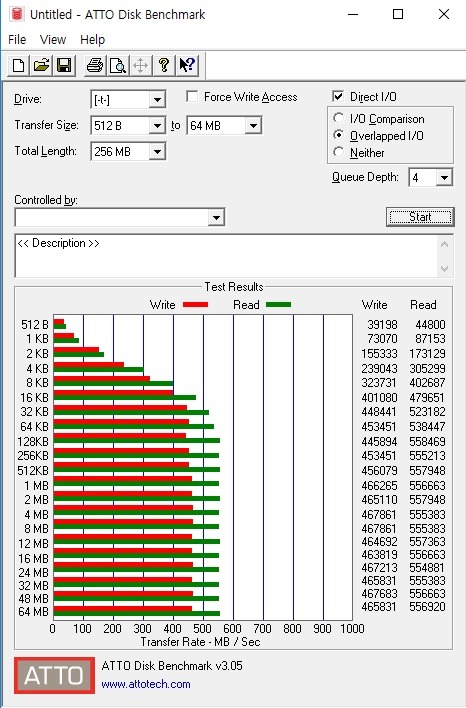Open the View menu
The height and width of the screenshot is (708, 466).
coord(53,40)
